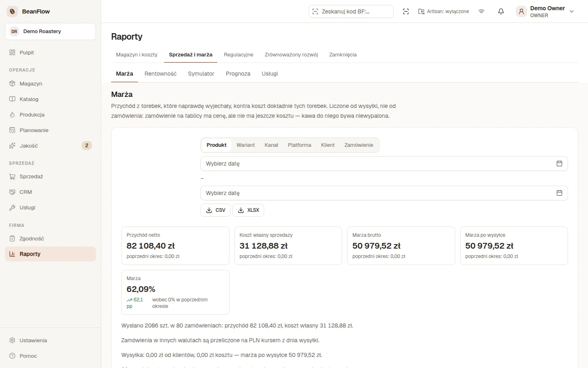588x368 pixels.
Task: Export report with CSV button
Action: pos(216,210)
